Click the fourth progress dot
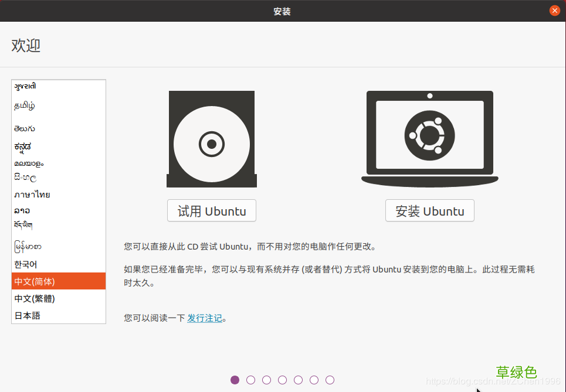Screen dimensions: 566x392 [282, 380]
